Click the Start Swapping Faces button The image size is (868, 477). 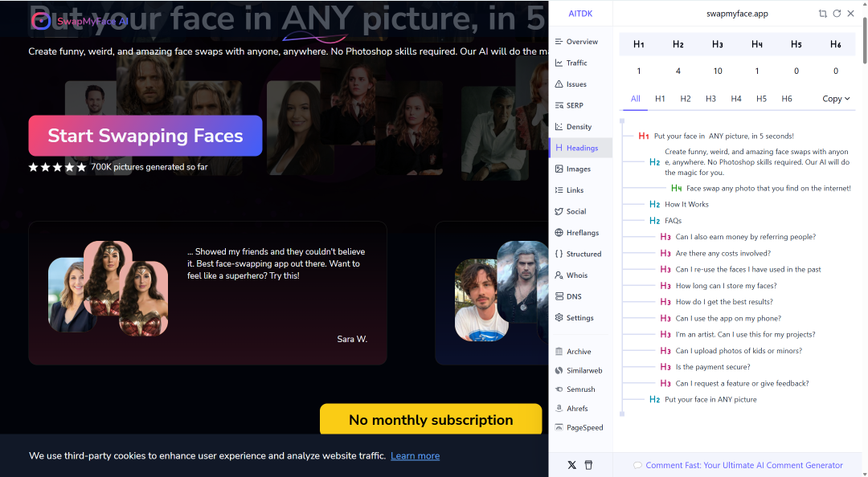(x=145, y=136)
